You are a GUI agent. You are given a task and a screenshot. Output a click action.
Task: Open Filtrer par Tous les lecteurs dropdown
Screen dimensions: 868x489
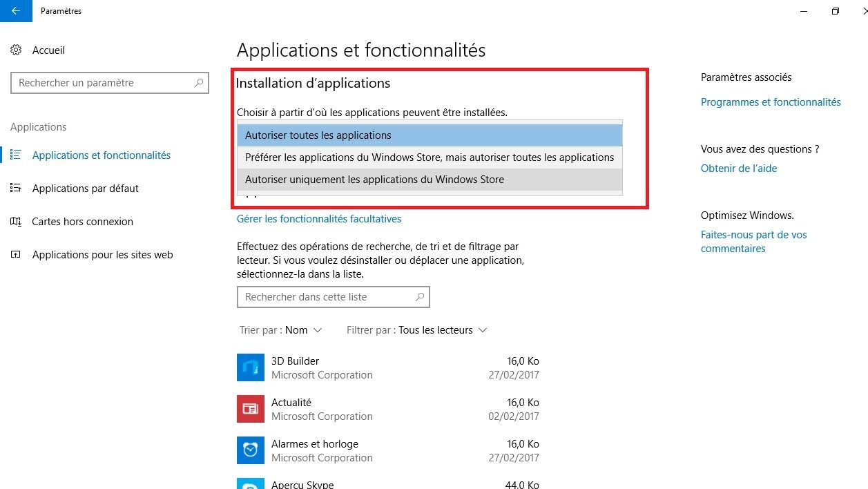tap(417, 330)
